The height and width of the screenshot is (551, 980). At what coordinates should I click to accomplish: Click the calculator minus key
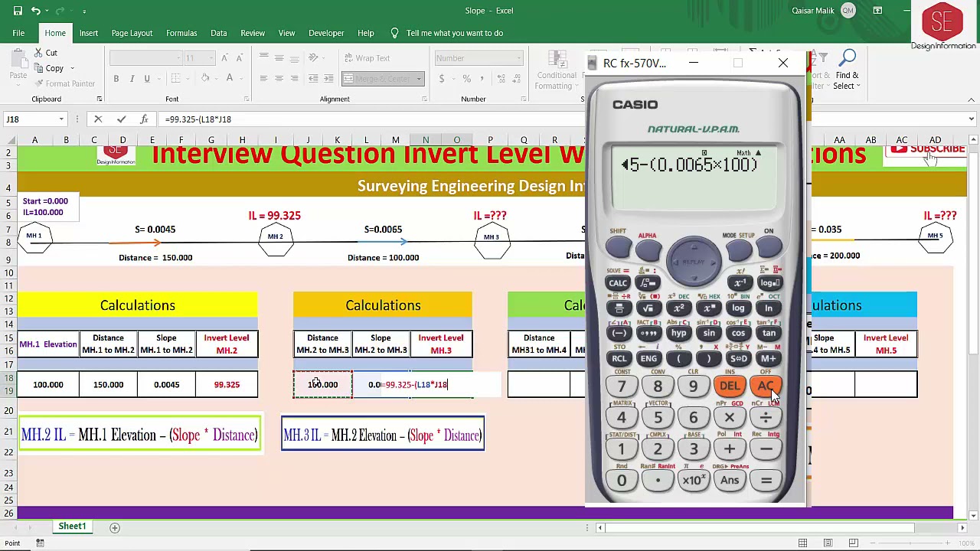(766, 449)
